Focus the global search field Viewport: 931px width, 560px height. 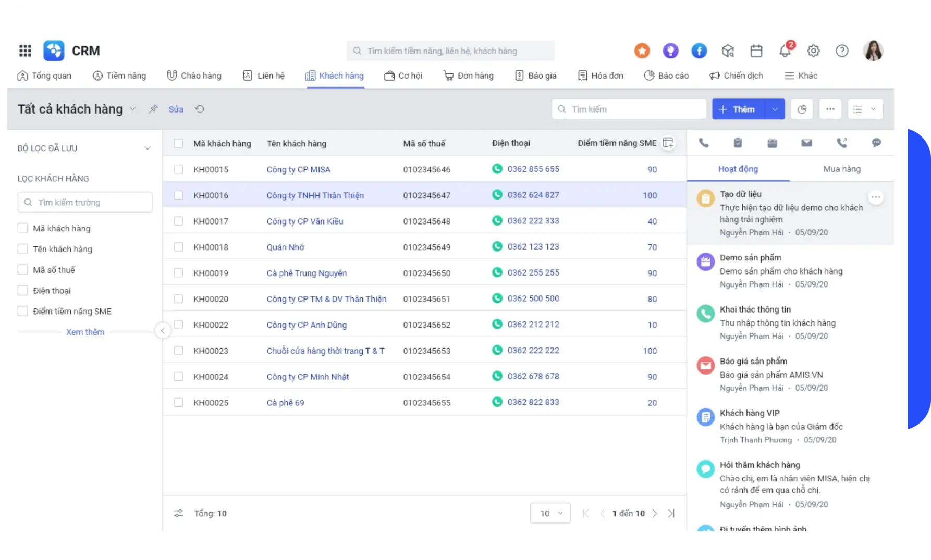[450, 51]
